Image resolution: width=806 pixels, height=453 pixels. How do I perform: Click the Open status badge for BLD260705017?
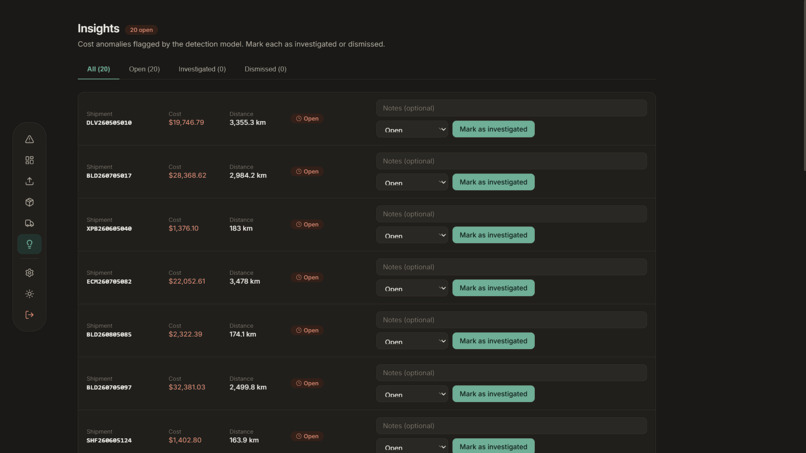pos(307,172)
